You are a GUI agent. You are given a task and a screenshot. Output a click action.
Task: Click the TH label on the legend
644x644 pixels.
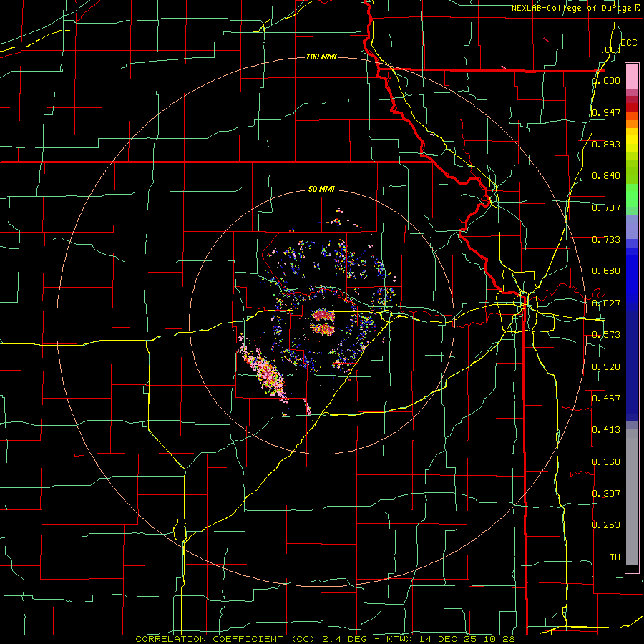pos(615,557)
